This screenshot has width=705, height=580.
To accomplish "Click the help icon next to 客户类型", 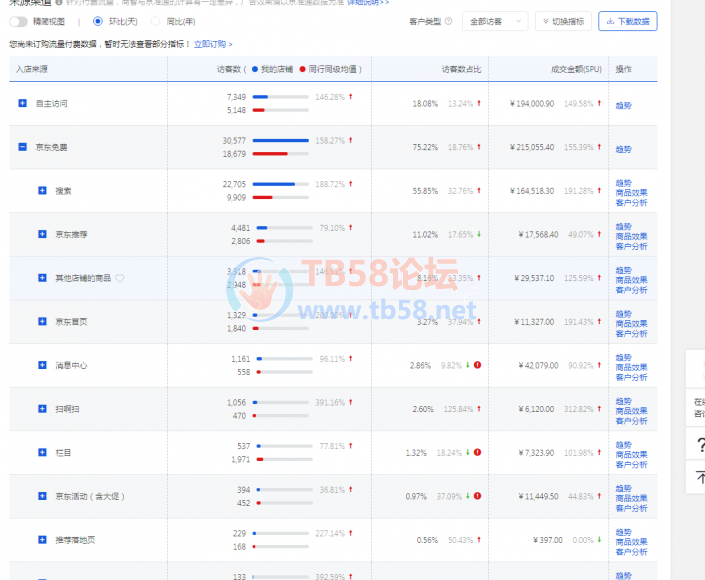I will coord(448,21).
